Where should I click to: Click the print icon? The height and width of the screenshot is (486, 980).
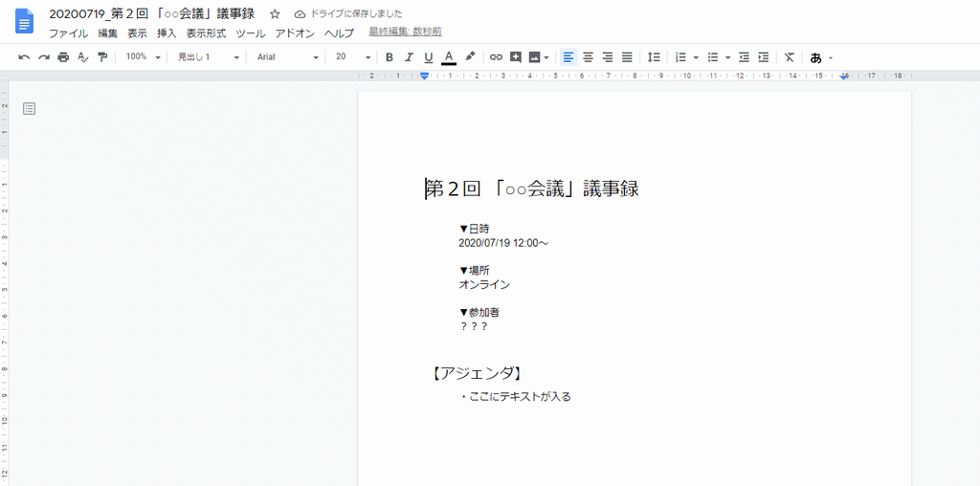pyautogui.click(x=63, y=57)
